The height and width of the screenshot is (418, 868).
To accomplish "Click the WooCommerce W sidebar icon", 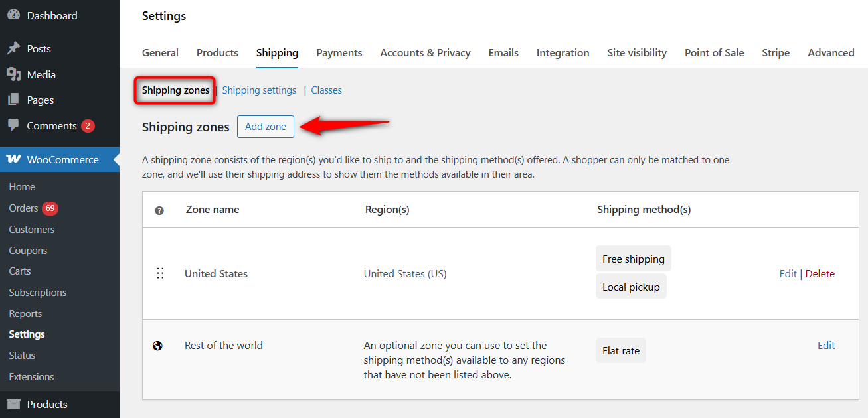I will pos(14,159).
